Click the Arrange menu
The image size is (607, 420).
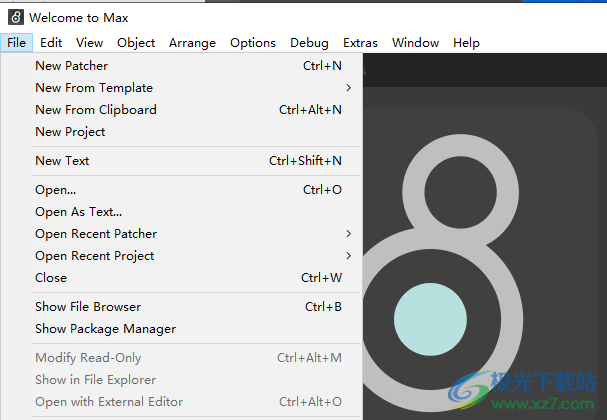(x=192, y=43)
